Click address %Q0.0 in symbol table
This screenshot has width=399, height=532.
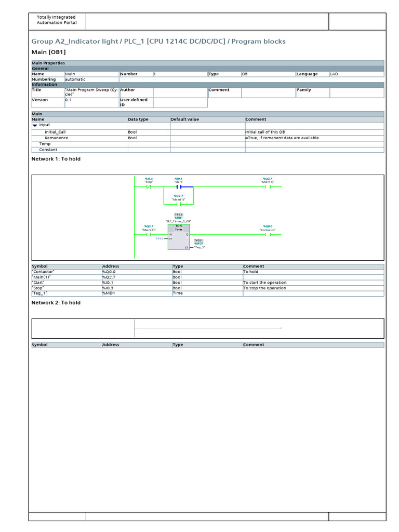tap(109, 272)
